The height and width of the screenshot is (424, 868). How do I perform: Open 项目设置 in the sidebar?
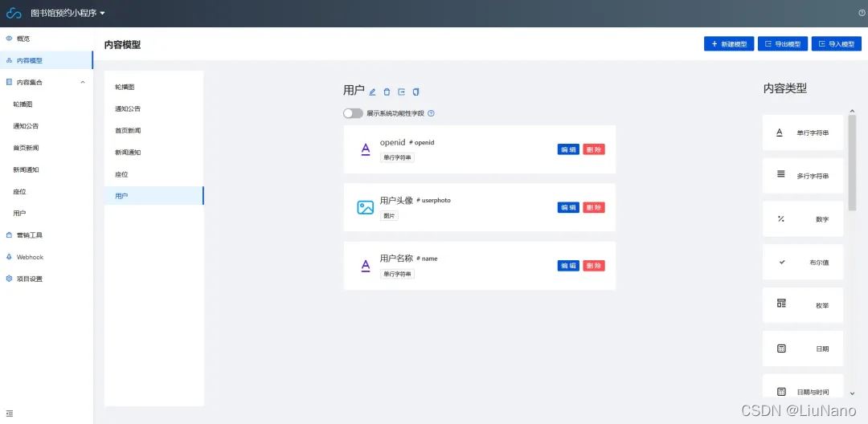[x=29, y=279]
